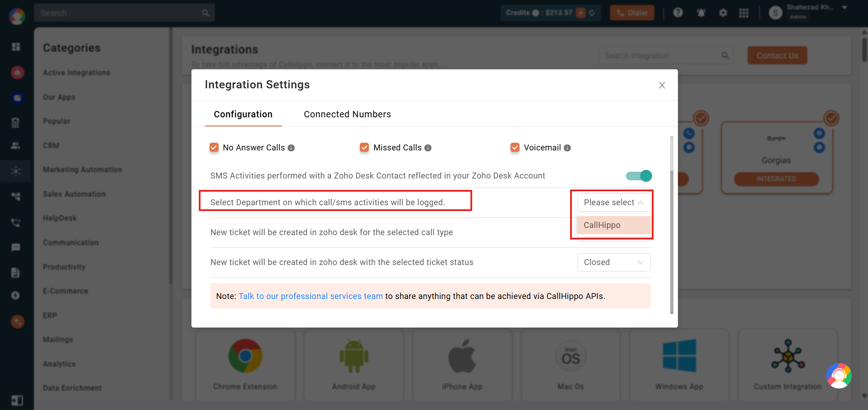Uncheck the Missed Calls checkbox

tap(364, 147)
